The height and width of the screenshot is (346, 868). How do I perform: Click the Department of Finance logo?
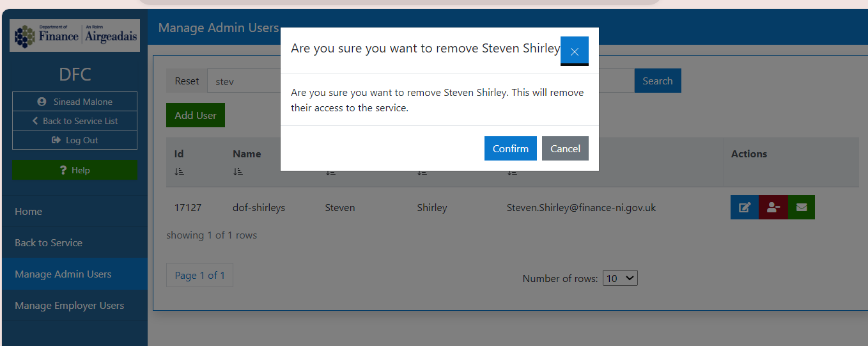75,35
